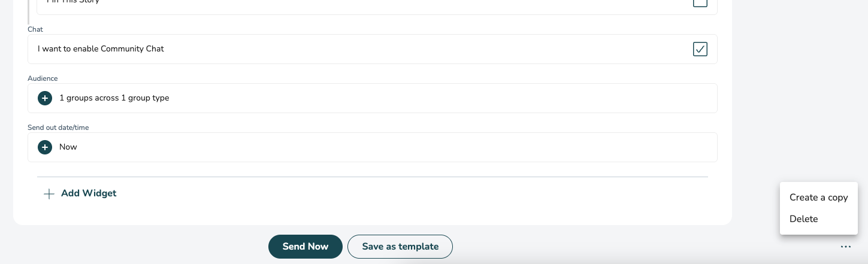
Task: Expand the 'Now' send time selector
Action: (x=68, y=147)
